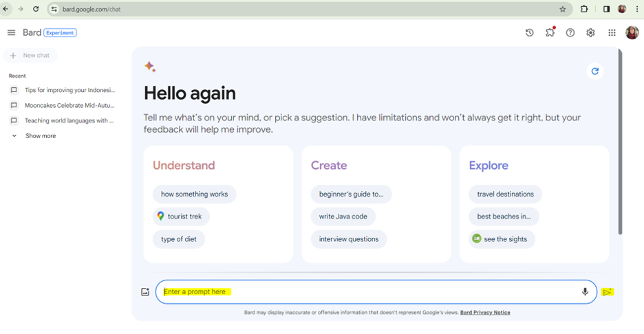Open the extensions puzzle icon in Bard header
The width and height of the screenshot is (644, 334).
click(550, 32)
